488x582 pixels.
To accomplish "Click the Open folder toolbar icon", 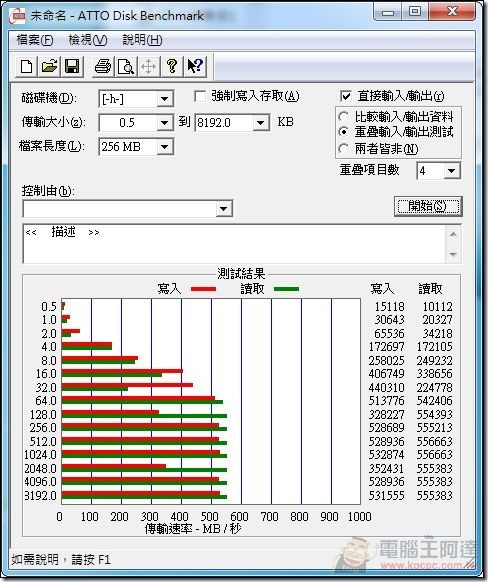I will [49, 67].
